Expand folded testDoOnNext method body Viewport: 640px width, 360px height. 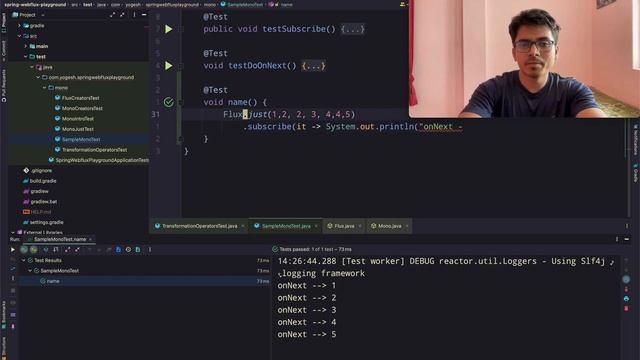click(x=313, y=66)
